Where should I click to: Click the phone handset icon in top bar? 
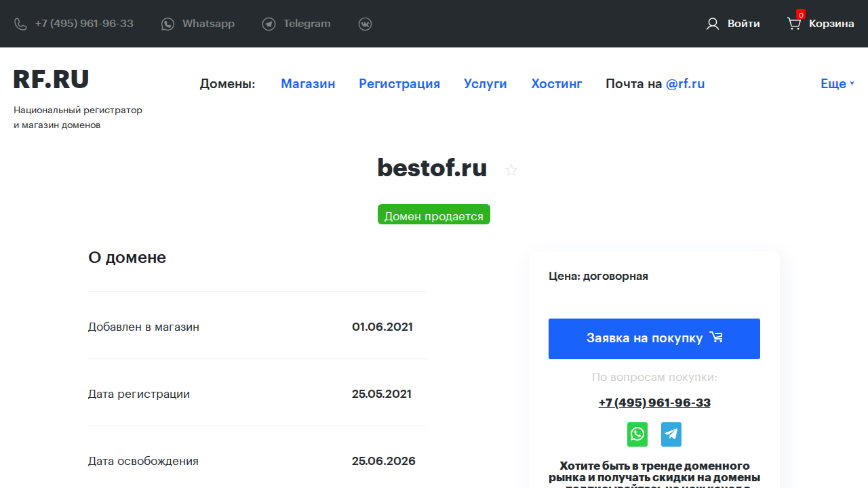pos(20,24)
